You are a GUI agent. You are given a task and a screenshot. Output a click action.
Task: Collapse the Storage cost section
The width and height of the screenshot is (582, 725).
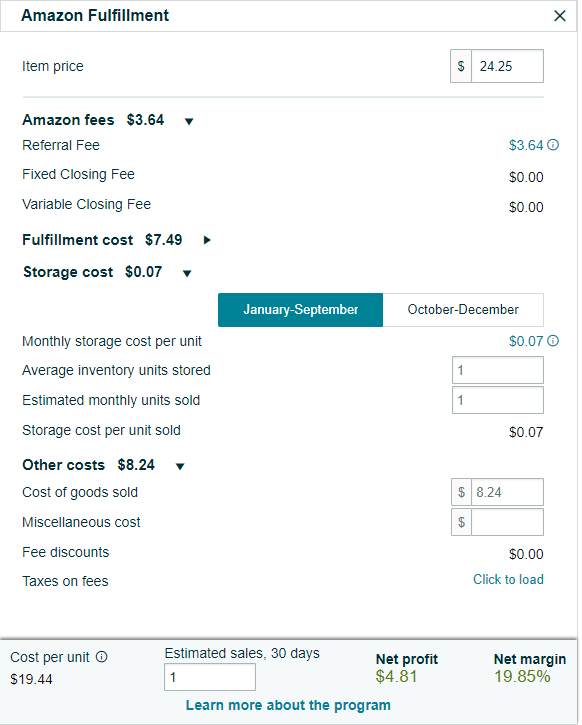tap(187, 273)
